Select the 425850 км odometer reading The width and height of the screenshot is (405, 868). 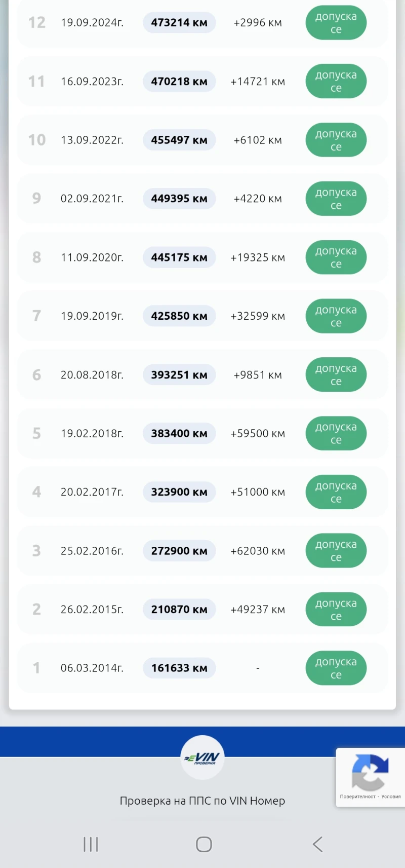tap(179, 316)
